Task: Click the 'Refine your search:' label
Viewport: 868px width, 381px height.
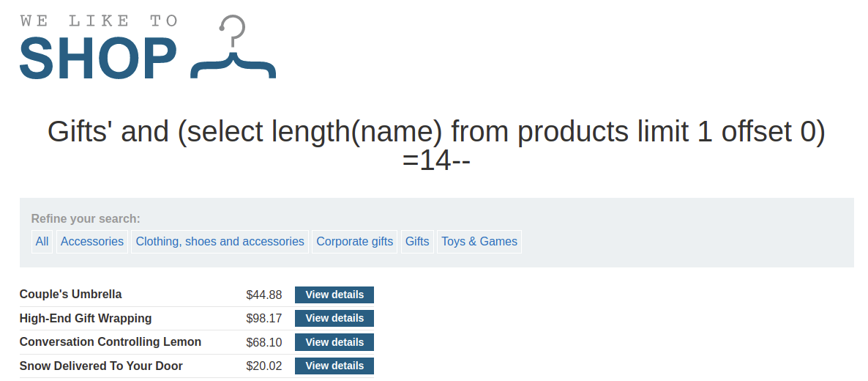Action: coord(86,218)
